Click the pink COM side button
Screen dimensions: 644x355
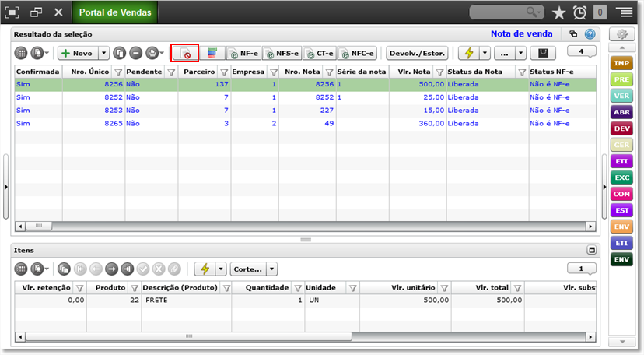(621, 194)
